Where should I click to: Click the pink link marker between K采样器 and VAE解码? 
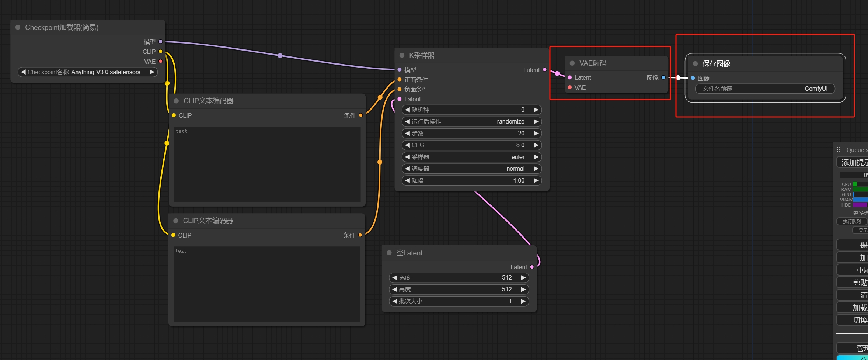point(557,73)
